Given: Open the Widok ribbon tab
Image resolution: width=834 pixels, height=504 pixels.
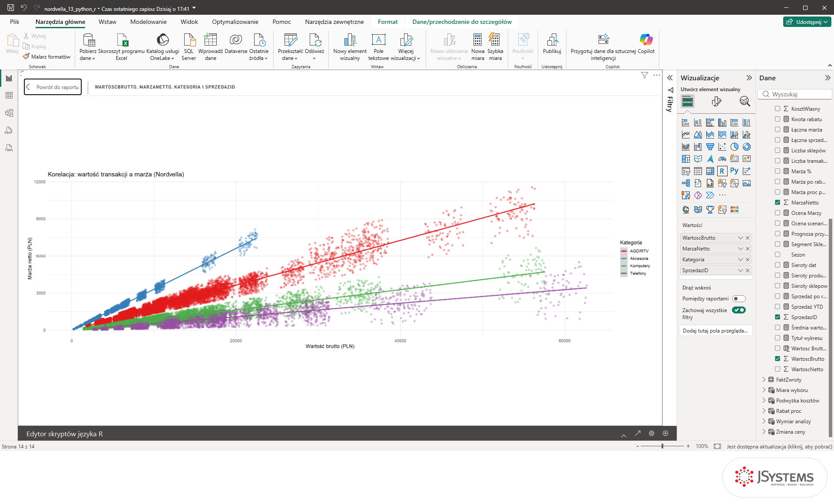Looking at the screenshot, I should [189, 22].
